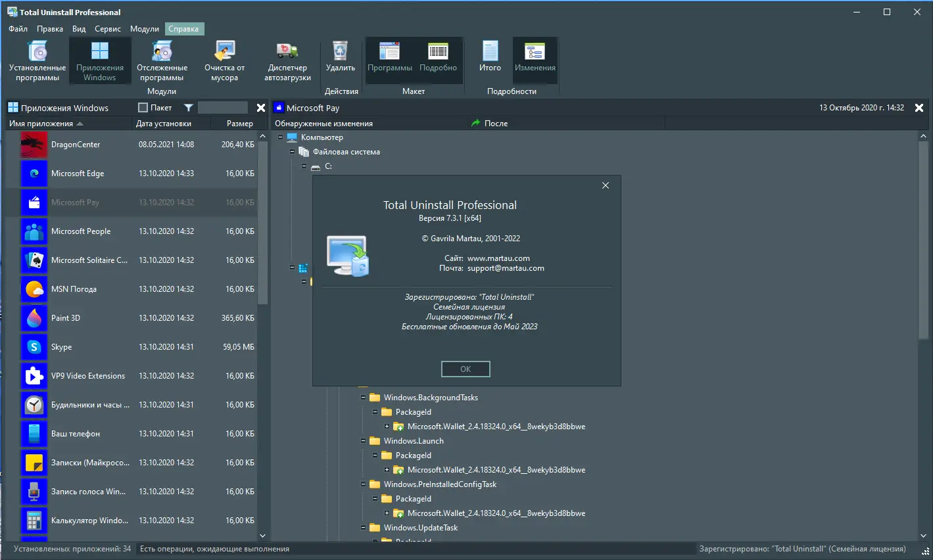The image size is (933, 560).
Task: Expand Microsoft.Wallet under Windows.Launch PackageId
Action: coord(387,469)
